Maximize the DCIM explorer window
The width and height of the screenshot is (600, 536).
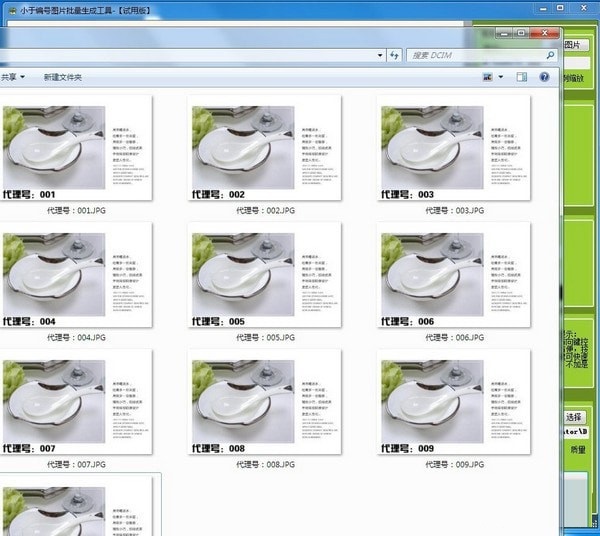click(x=521, y=33)
